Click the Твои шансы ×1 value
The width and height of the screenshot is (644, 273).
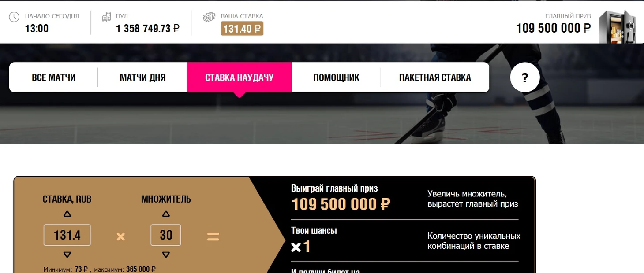tap(301, 247)
